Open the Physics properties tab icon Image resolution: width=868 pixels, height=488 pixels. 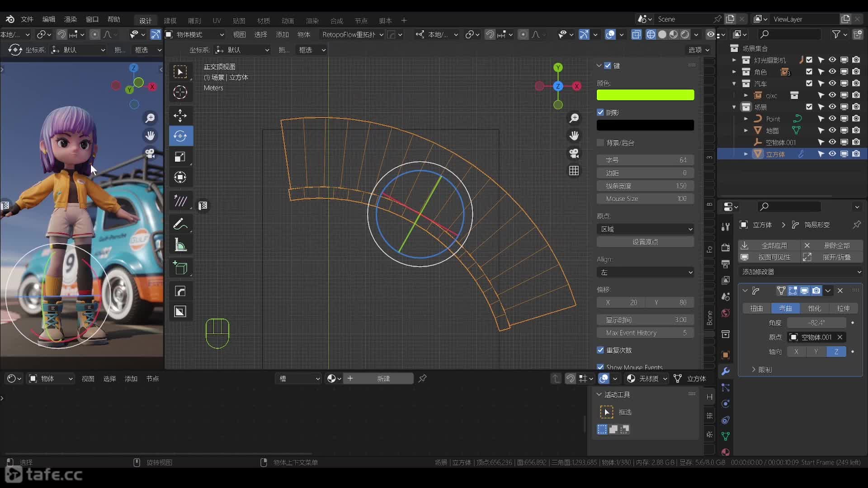coord(726,404)
